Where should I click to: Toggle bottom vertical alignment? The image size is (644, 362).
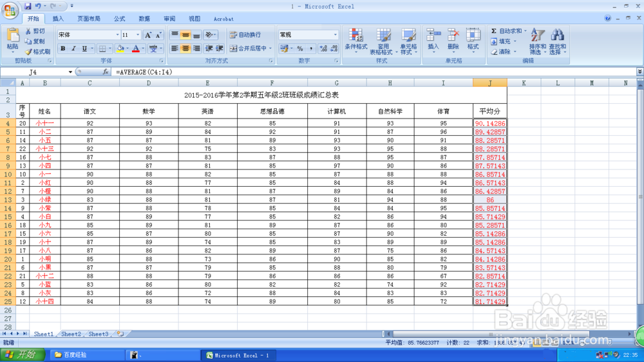point(196,35)
